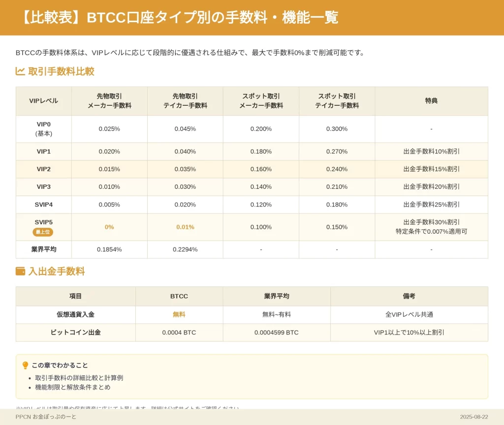Click the lightbulb icon beside この章でわかること

26,365
